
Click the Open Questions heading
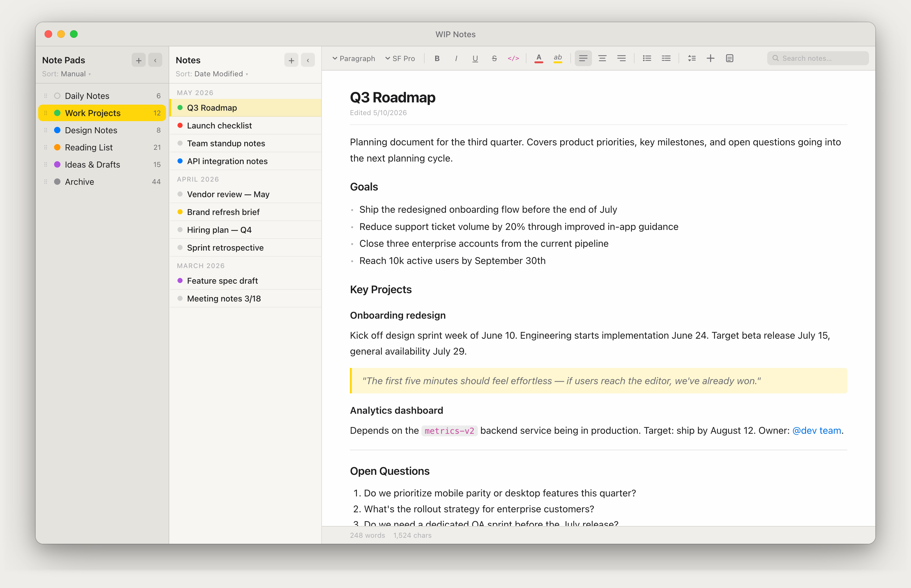390,471
